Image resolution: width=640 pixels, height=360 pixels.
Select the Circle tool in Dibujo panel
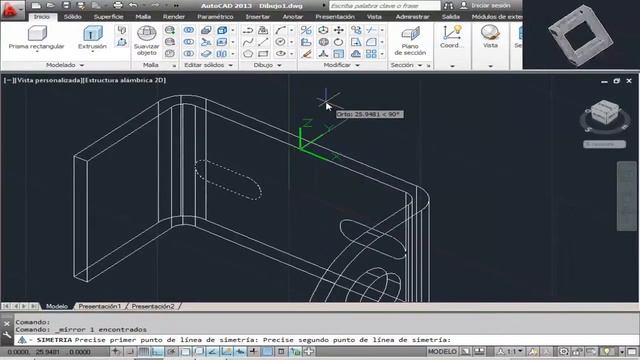pyautogui.click(x=280, y=42)
